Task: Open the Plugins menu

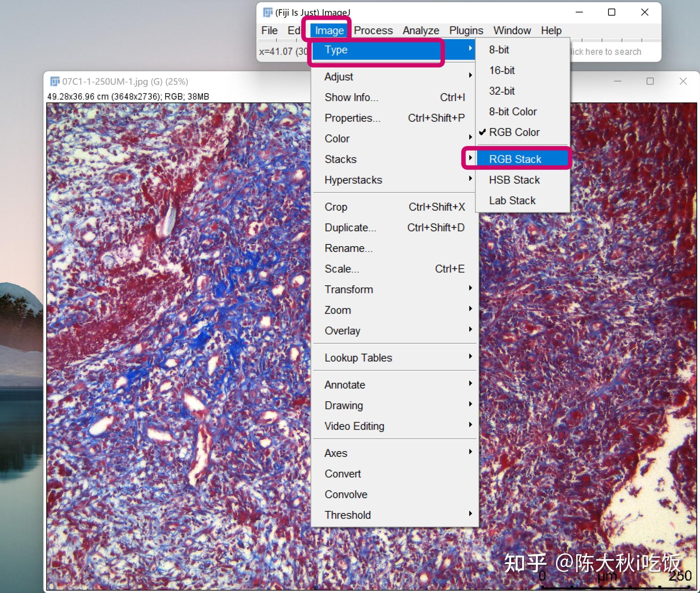Action: [x=466, y=30]
